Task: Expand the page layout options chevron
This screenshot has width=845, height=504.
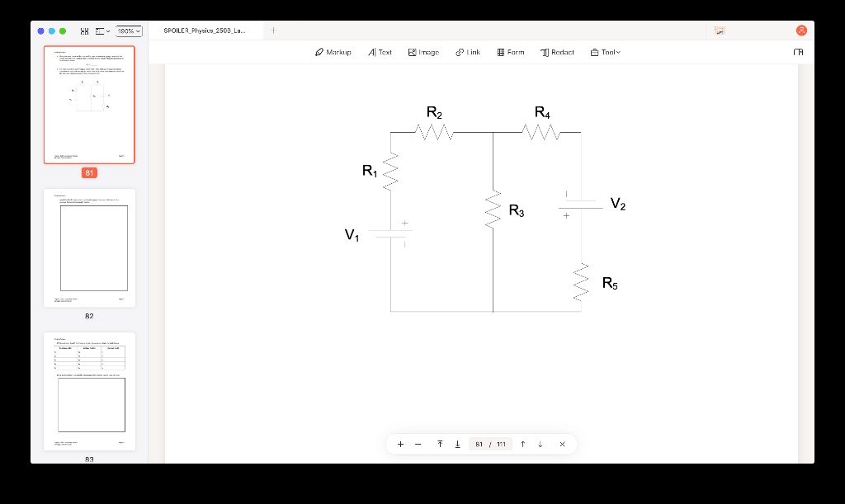Action: [107, 31]
